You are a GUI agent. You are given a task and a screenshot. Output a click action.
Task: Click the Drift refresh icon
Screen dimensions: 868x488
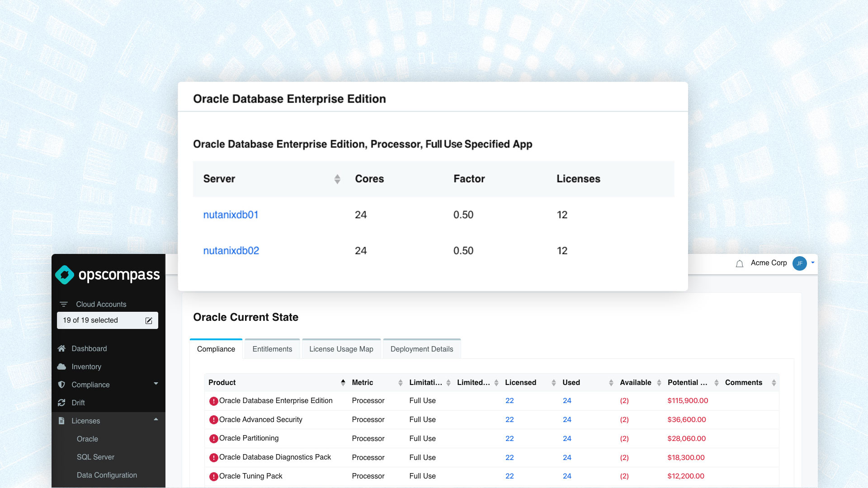[62, 403]
